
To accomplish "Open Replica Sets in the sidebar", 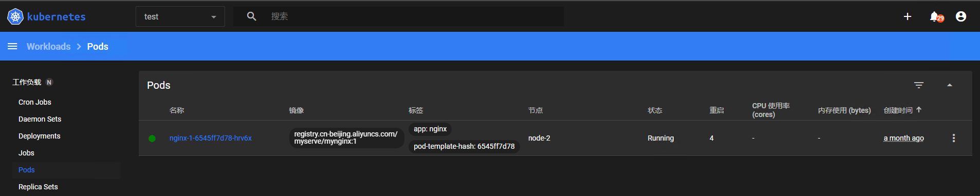I will pos(38,187).
